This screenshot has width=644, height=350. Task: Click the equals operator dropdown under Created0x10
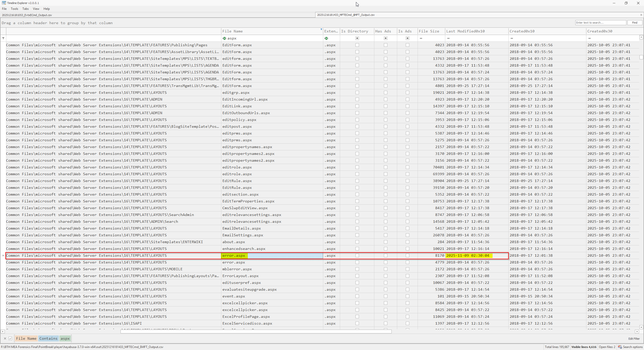pos(512,38)
